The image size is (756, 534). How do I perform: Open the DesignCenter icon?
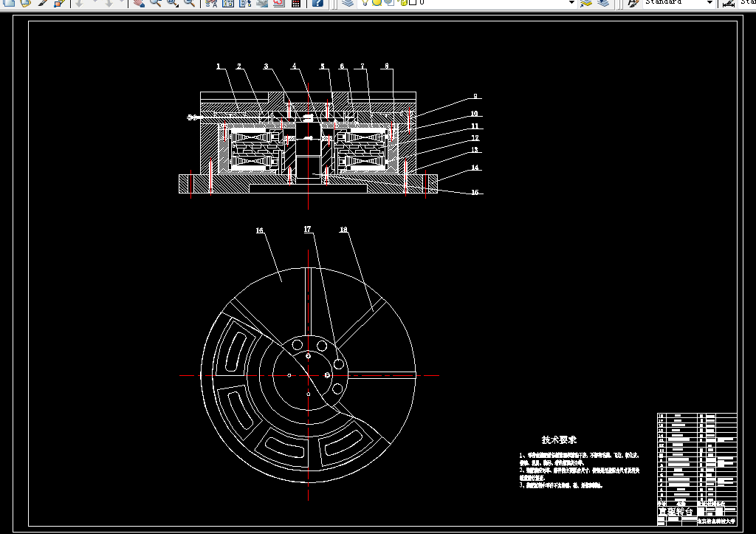(x=229, y=3)
